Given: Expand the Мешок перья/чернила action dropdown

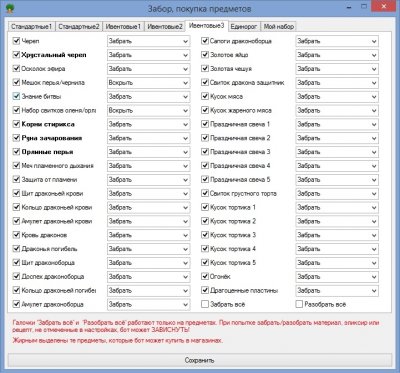Looking at the screenshot, I should pos(148,83).
